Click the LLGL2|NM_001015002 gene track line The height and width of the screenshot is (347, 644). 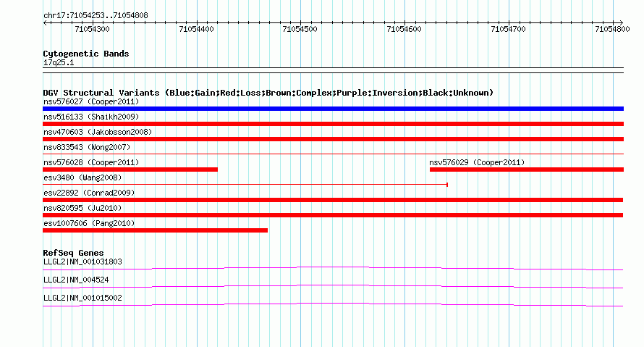pyautogui.click(x=333, y=305)
